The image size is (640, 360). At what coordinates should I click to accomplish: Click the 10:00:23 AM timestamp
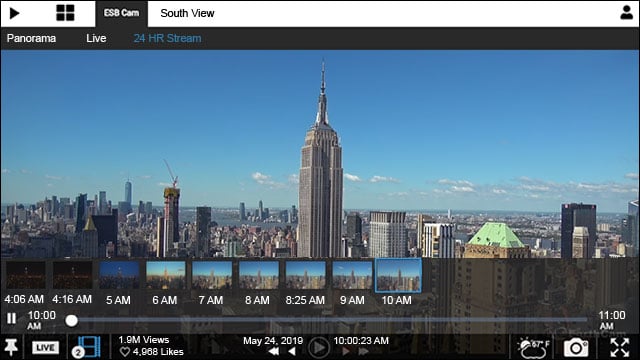coord(361,341)
